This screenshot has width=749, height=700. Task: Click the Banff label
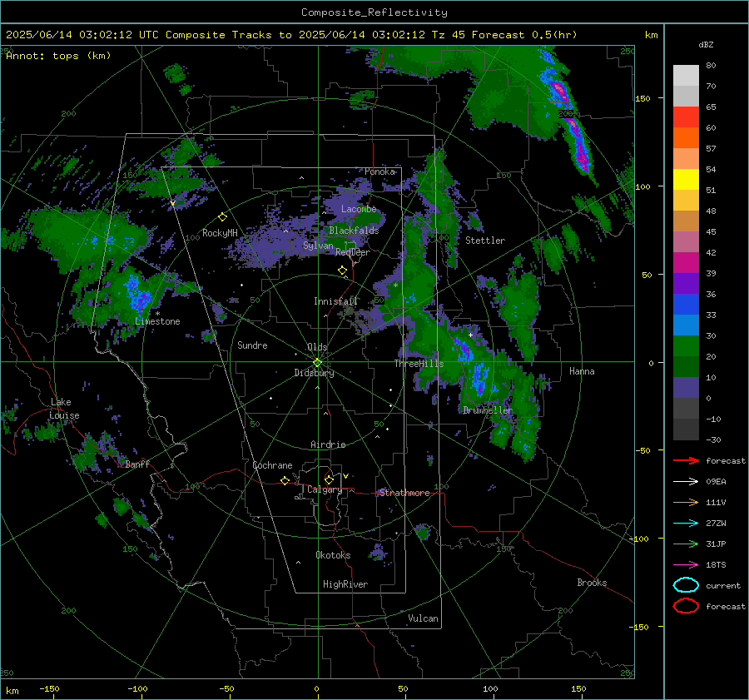click(137, 464)
